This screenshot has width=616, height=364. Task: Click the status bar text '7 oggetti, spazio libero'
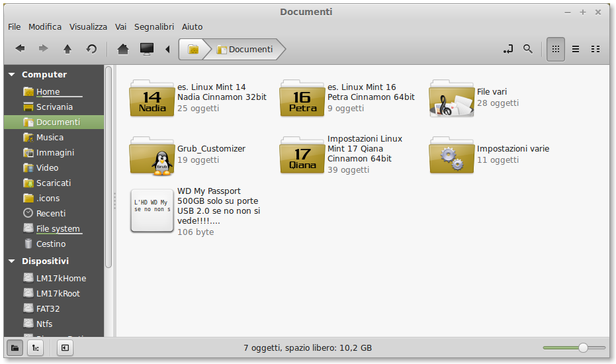coord(308,348)
